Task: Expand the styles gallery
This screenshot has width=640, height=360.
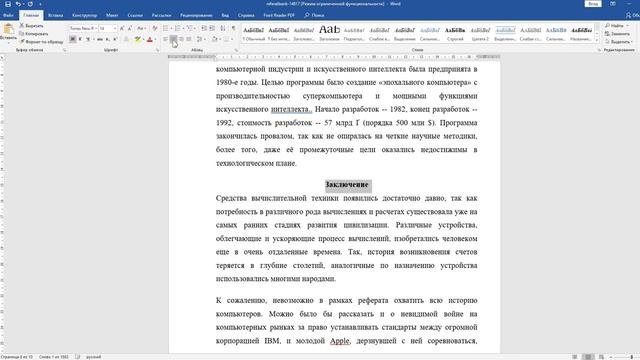Action: [x=597, y=40]
